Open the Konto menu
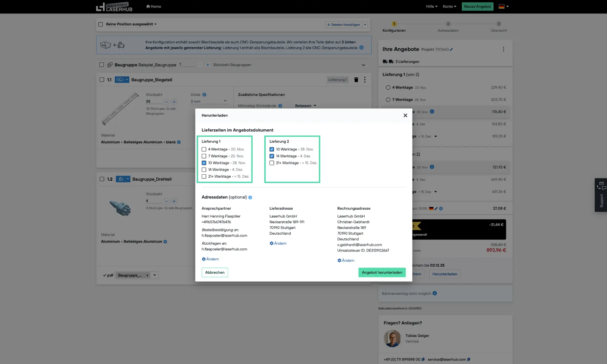Image resolution: width=607 pixels, height=364 pixels. point(449,7)
